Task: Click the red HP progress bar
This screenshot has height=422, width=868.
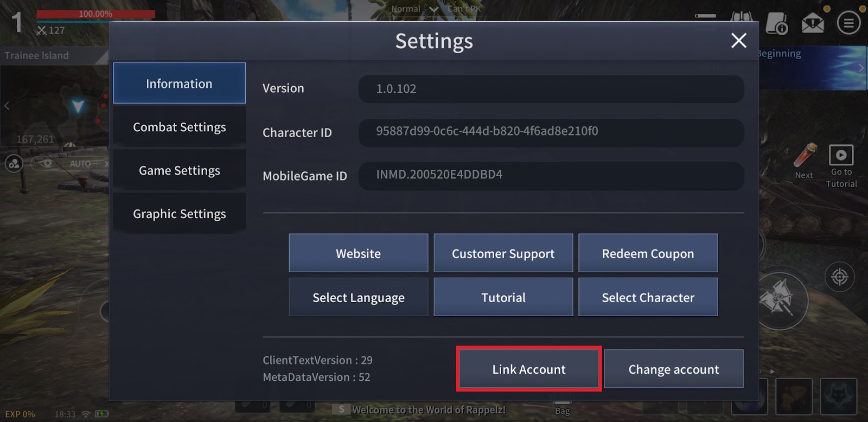Action: tap(95, 14)
